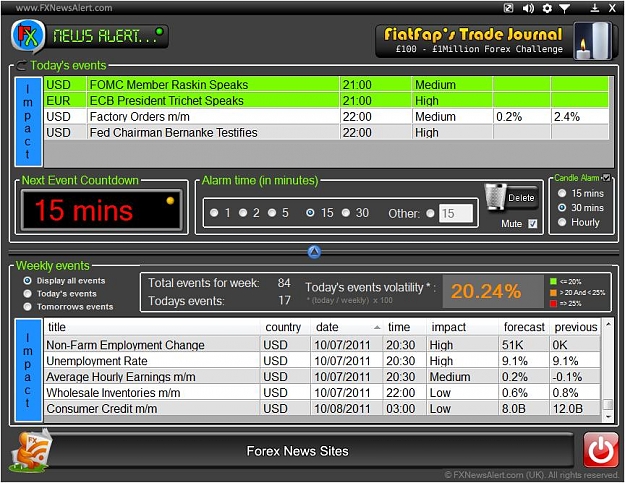Click the Other alarm minutes input field
The image size is (625, 483).
point(456,214)
